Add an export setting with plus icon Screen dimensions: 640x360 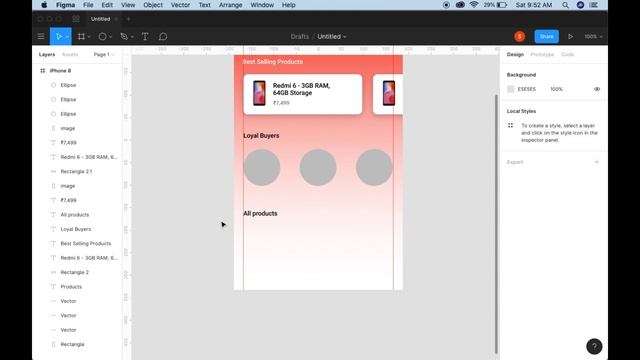pyautogui.click(x=597, y=162)
